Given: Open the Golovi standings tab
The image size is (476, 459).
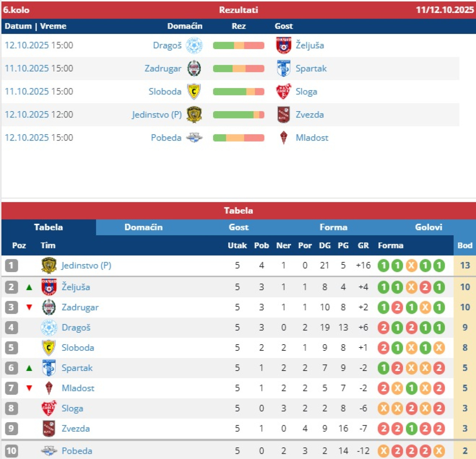Looking at the screenshot, I should [x=428, y=227].
